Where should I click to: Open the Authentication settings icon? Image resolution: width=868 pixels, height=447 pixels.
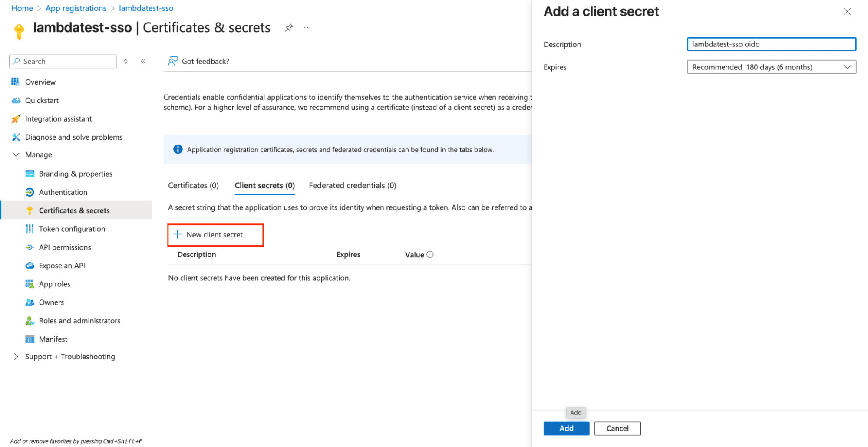tap(29, 192)
